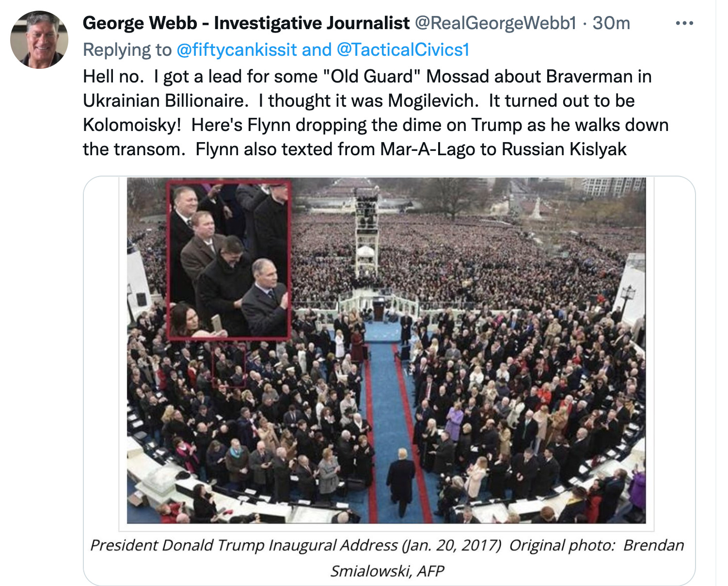Open George Webb - Investigative Journalist display name

click(x=246, y=23)
